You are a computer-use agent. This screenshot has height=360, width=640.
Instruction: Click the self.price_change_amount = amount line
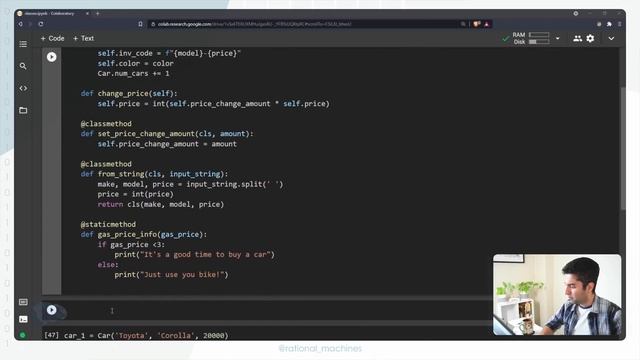[x=167, y=144]
